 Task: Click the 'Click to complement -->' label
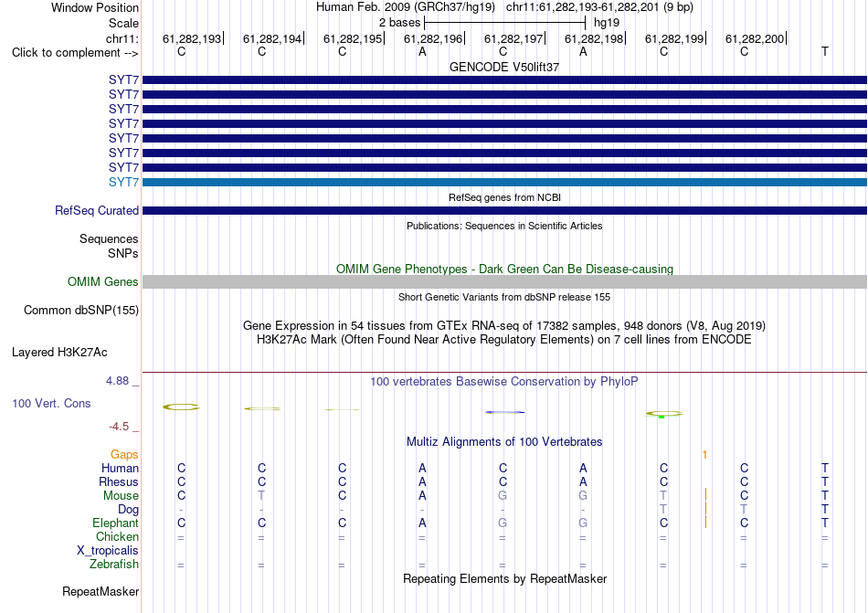(75, 53)
